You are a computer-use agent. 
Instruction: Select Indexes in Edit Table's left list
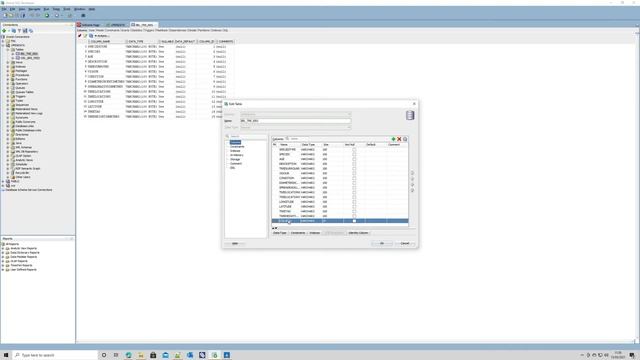tap(235, 151)
